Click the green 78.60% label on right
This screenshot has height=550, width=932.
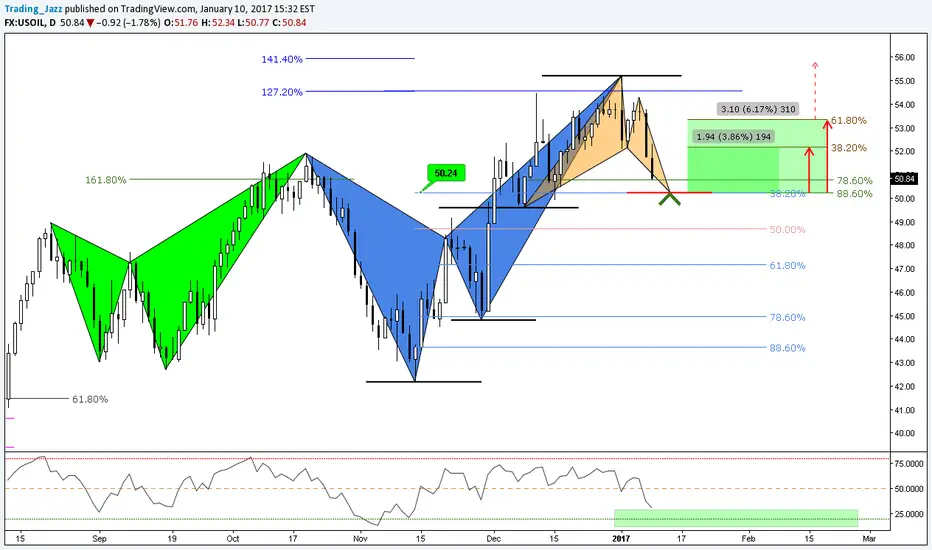[855, 180]
